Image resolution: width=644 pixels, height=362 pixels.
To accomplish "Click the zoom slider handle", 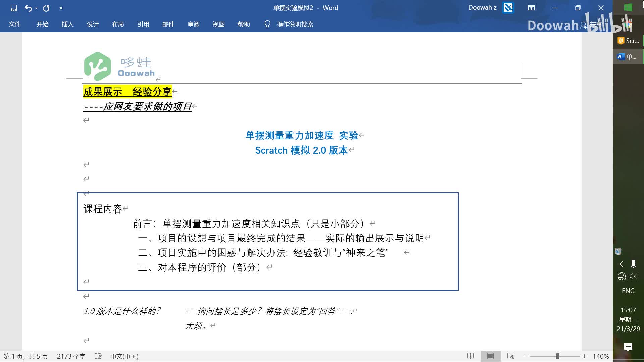I will point(557,356).
